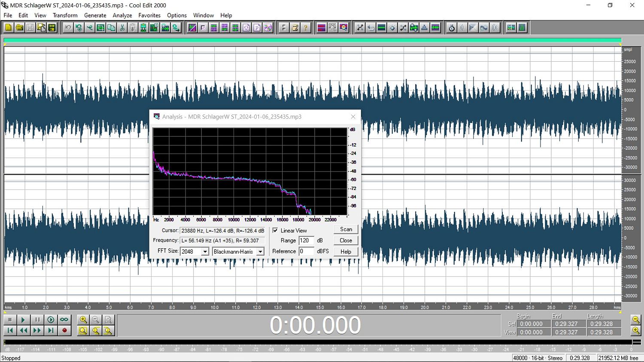Image resolution: width=644 pixels, height=362 pixels.
Task: Click the stopwatch timer toolbar icon
Action: pos(452,28)
